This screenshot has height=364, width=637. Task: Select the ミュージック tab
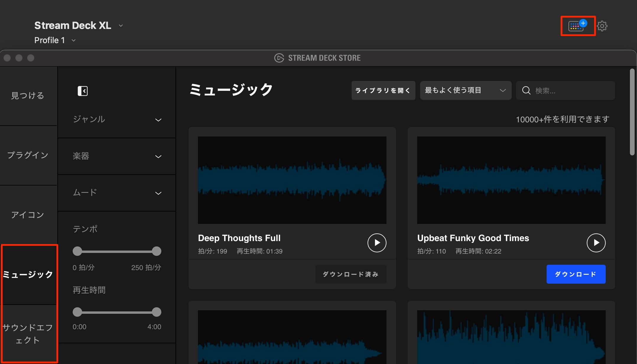point(28,275)
